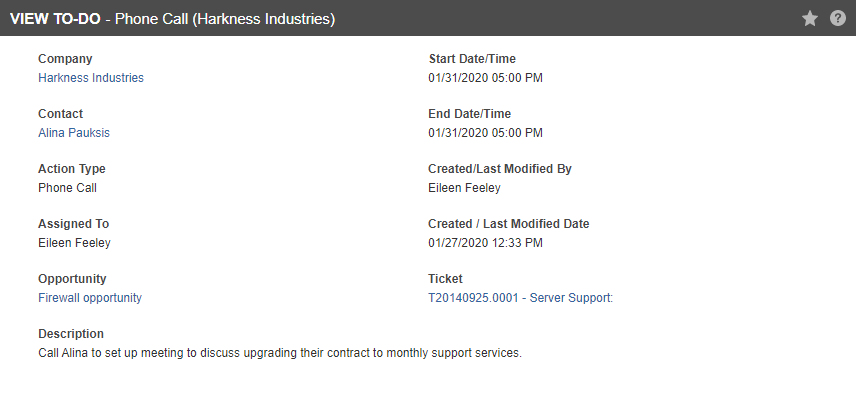Open contact Alina Pauksis
The height and width of the screenshot is (396, 856).
(74, 133)
